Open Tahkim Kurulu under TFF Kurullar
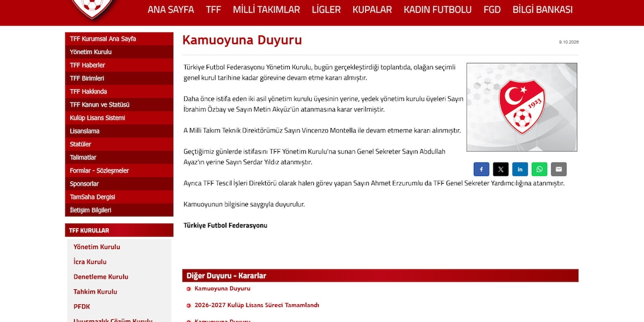 [95, 291]
